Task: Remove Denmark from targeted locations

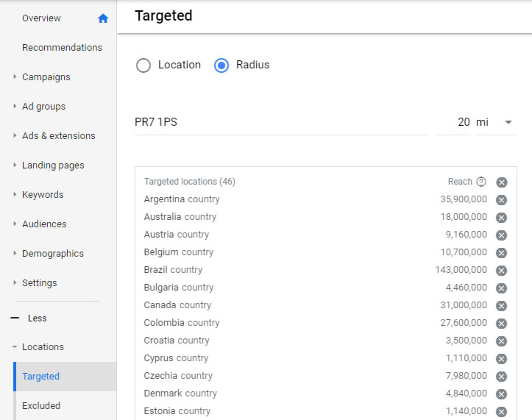Action: 502,394
